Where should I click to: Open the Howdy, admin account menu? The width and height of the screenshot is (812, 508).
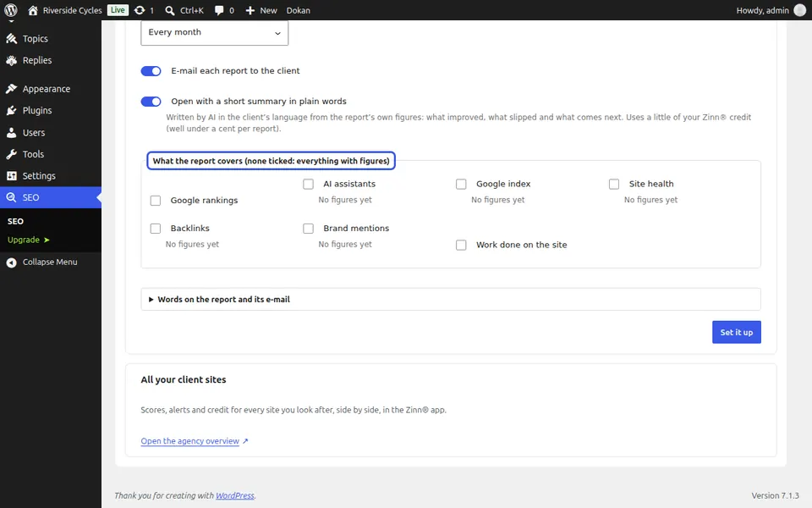(x=771, y=10)
